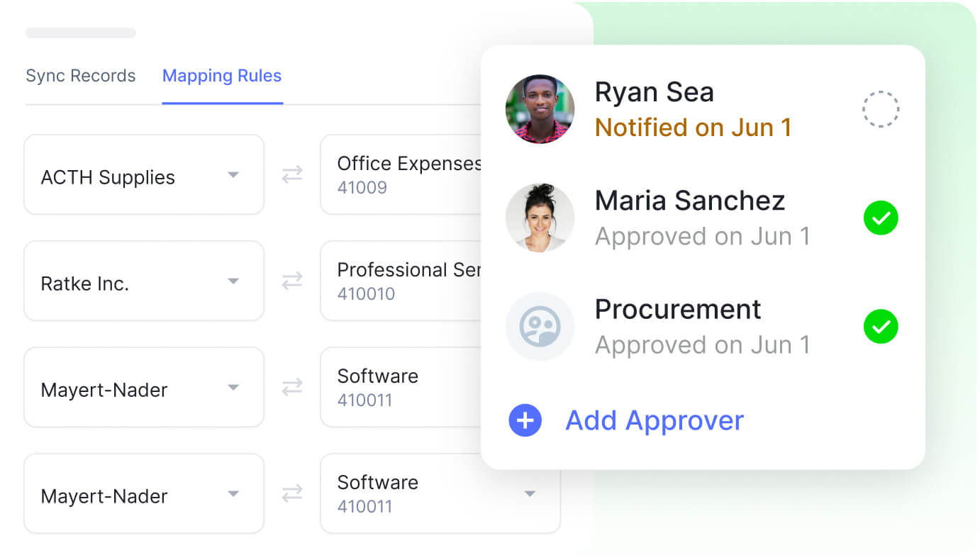Select the Mapping Rules tab
980x555 pixels.
coord(222,76)
